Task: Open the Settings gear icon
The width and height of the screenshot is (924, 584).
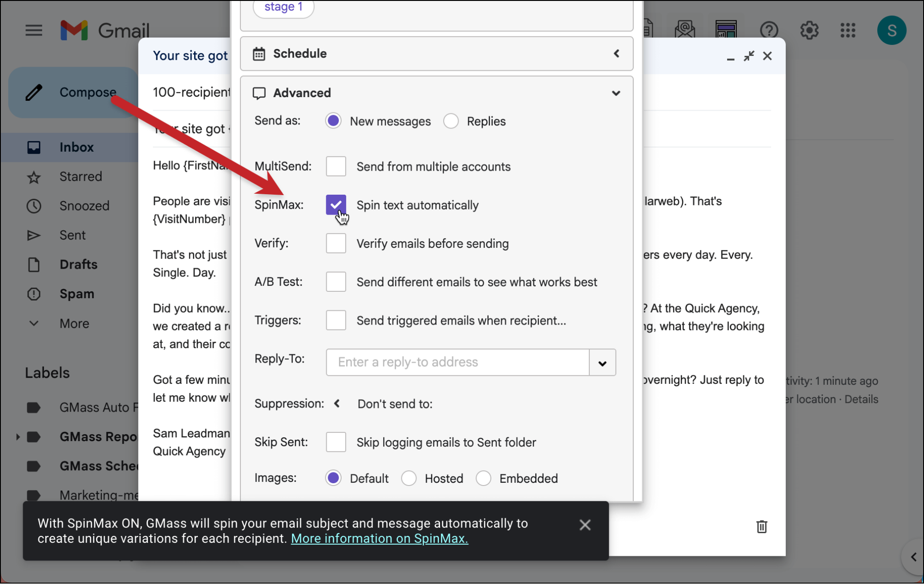Action: 809,31
